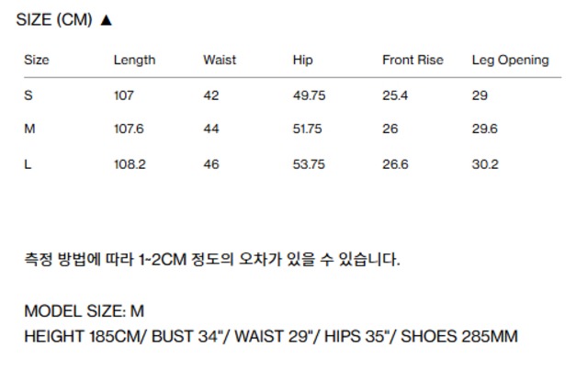Click the Waist column header
588x381 pixels.
click(220, 60)
